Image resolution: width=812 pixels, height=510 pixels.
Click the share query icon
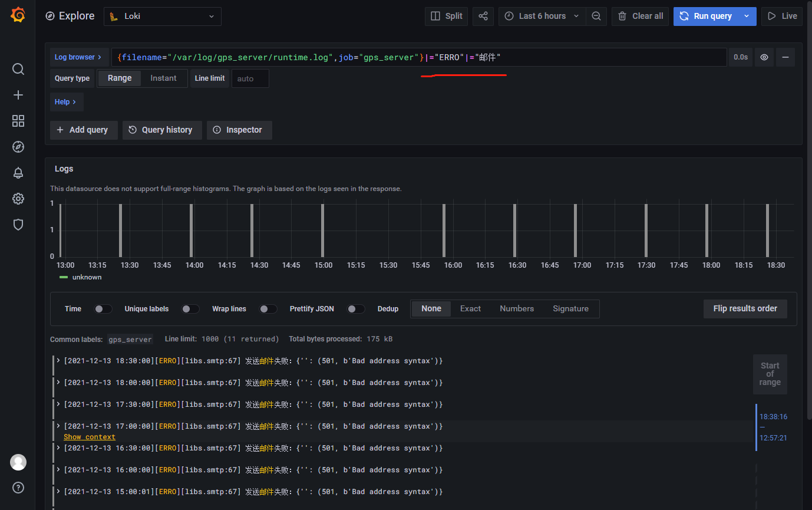[x=483, y=16]
